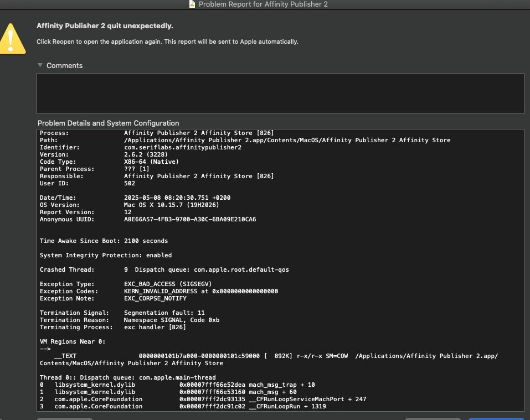Click the Problem Details and System Configuration heading
This screenshot has width=530, height=420.
coord(108,123)
